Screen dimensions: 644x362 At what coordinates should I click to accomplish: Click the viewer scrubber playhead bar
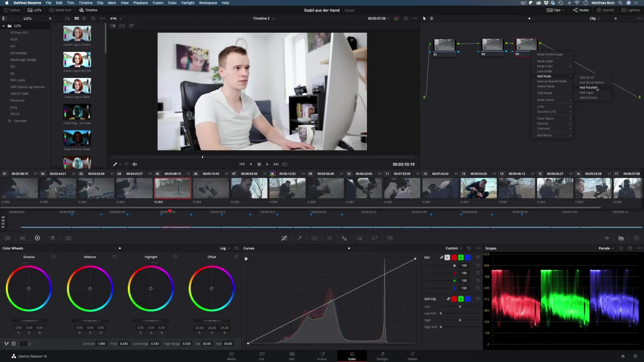[203, 157]
